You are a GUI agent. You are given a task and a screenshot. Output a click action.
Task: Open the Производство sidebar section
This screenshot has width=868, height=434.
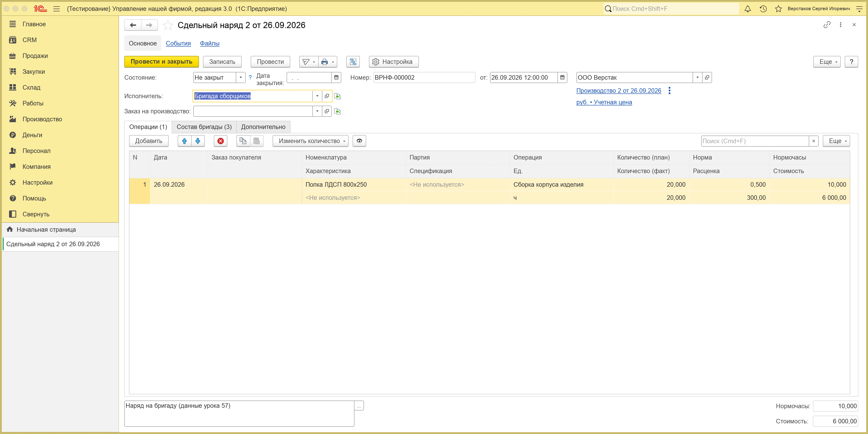click(x=42, y=119)
